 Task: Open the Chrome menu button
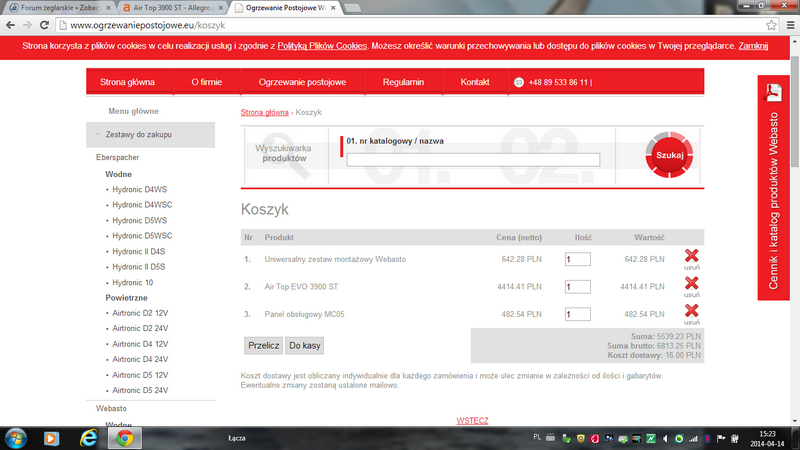[790, 25]
